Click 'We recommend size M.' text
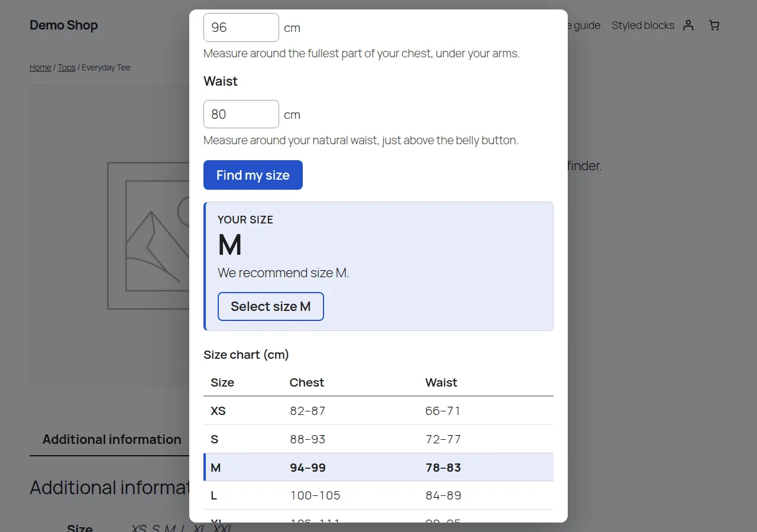 283,273
